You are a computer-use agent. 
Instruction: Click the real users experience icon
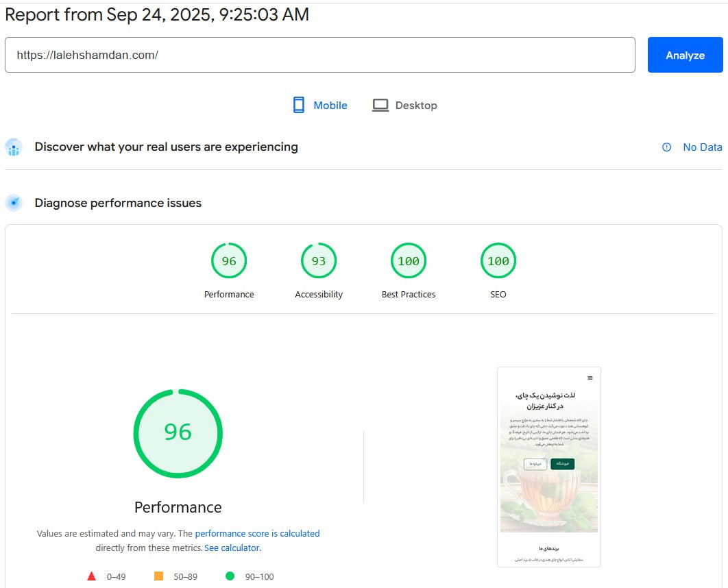point(14,147)
